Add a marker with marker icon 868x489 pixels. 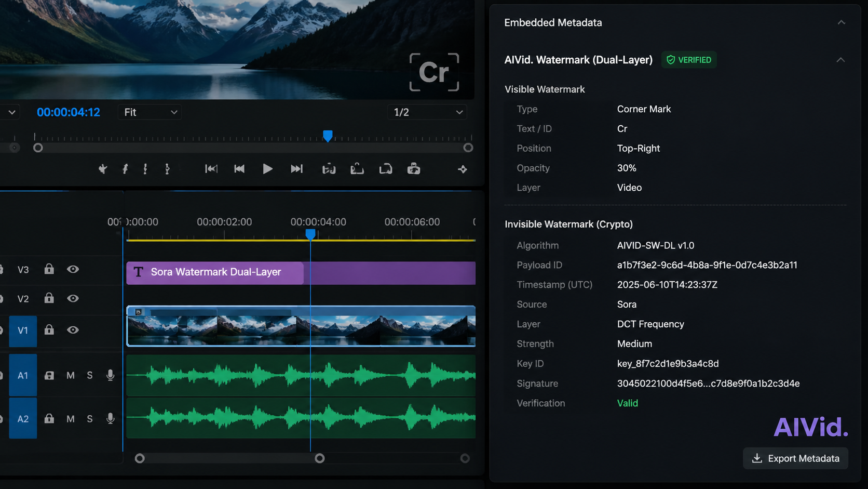point(103,169)
